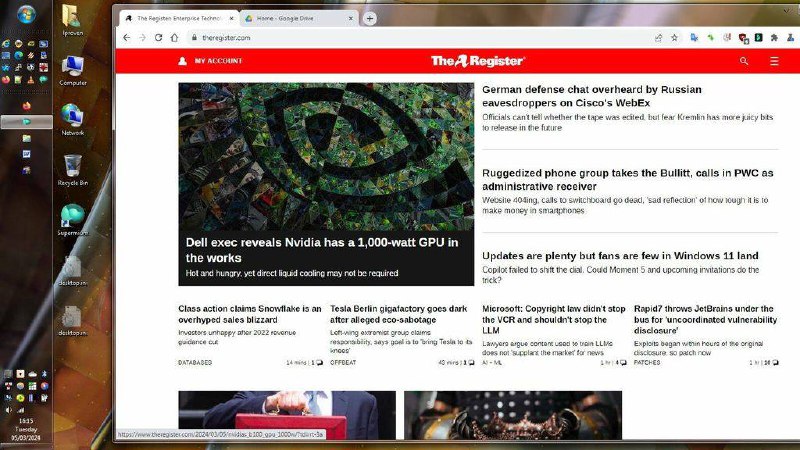Click the volume speaker tray icon
Viewport: 800px width, 450px height.
point(9,410)
